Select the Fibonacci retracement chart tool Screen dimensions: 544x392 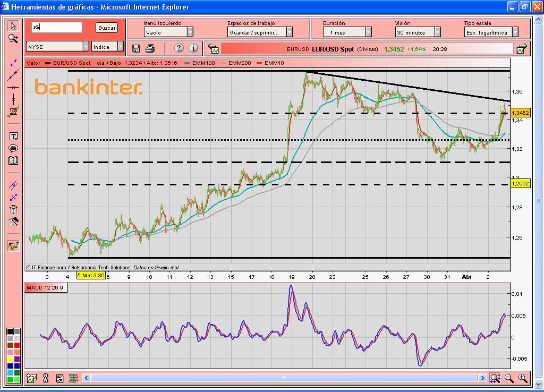coord(13,112)
